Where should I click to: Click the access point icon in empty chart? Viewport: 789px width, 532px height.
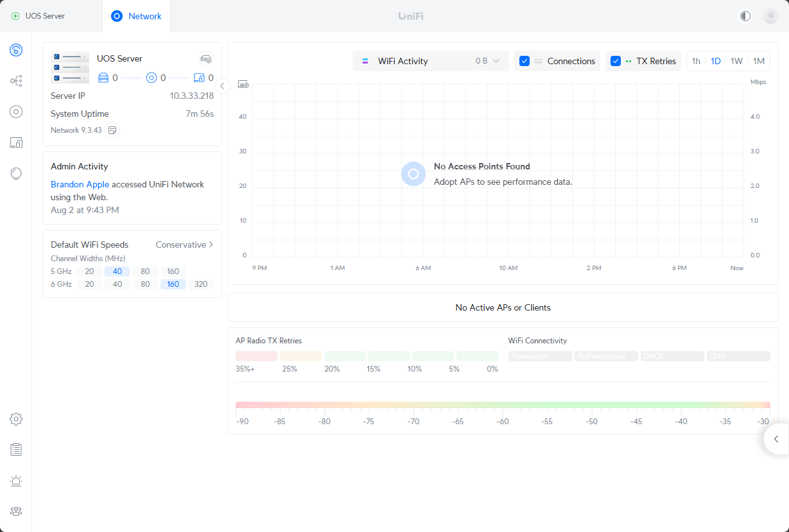tap(413, 174)
